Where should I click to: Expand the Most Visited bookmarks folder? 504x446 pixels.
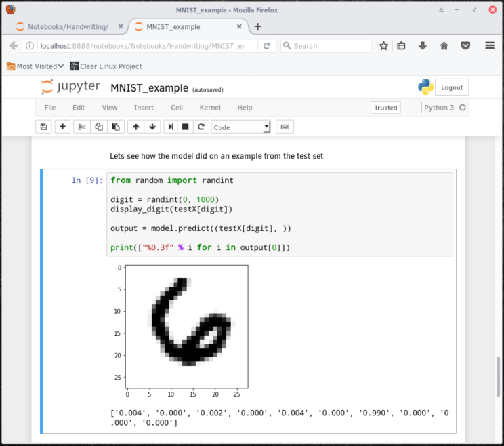pos(35,66)
